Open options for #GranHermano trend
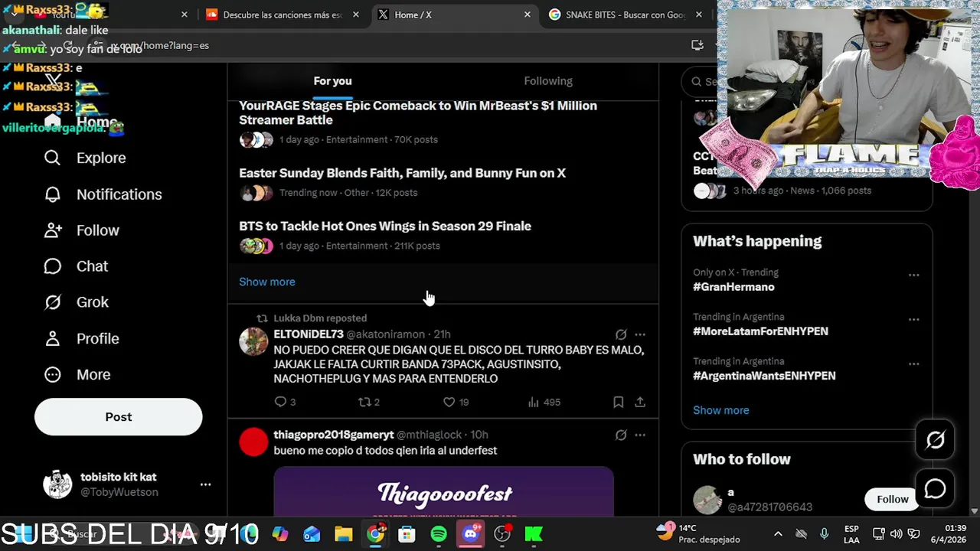 [913, 275]
